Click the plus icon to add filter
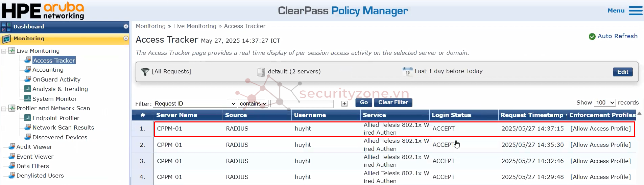 coord(344,104)
